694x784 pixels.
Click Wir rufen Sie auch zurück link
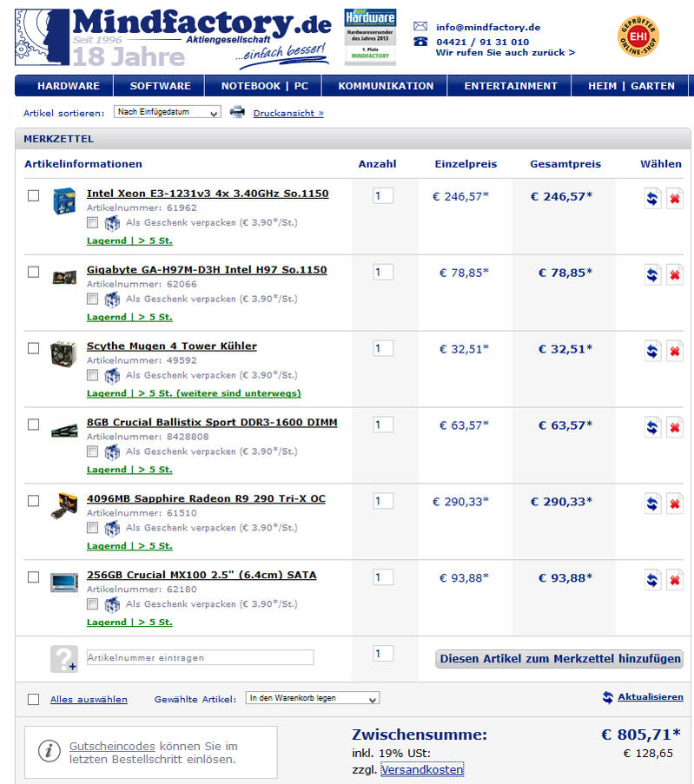[x=506, y=52]
